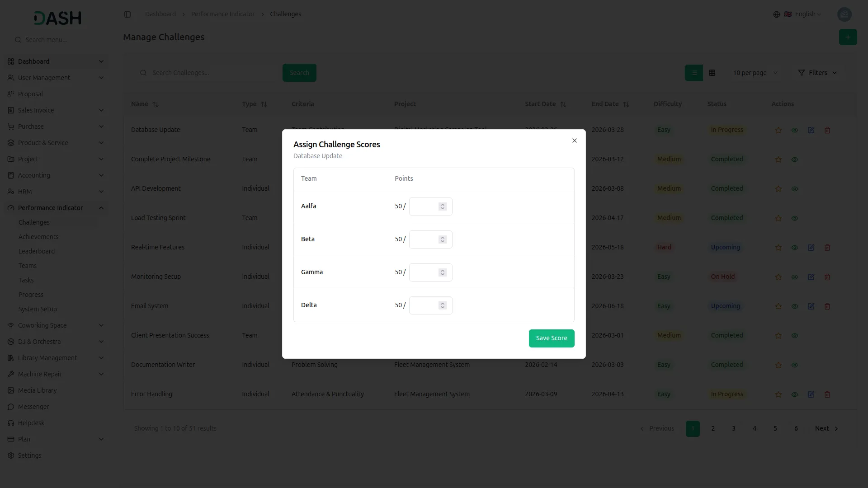The image size is (868, 488).
Task: Select the list view icon
Action: (x=694, y=73)
